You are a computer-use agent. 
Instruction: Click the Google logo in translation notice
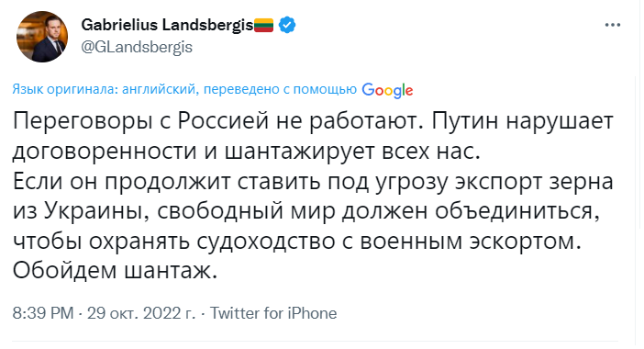(387, 90)
